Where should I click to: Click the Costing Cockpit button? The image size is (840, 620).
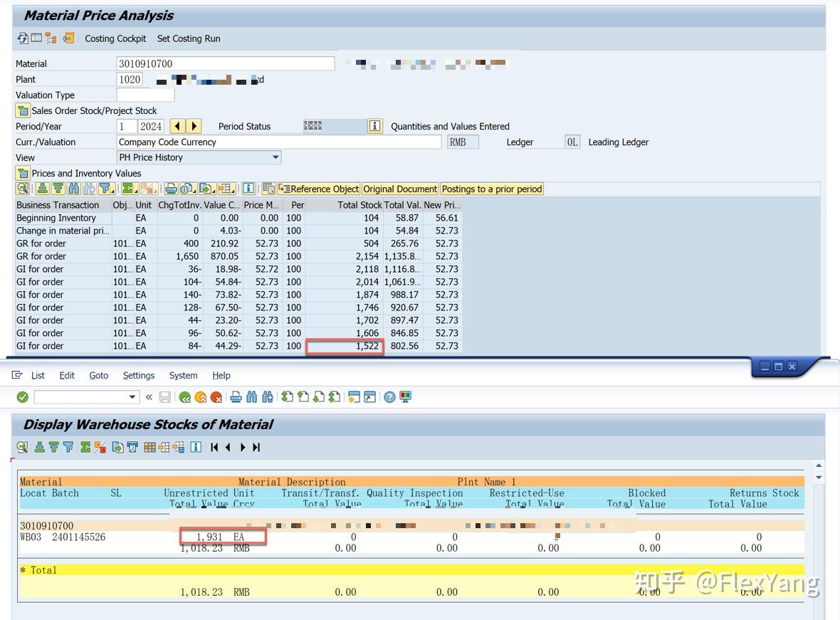pyautogui.click(x=115, y=38)
